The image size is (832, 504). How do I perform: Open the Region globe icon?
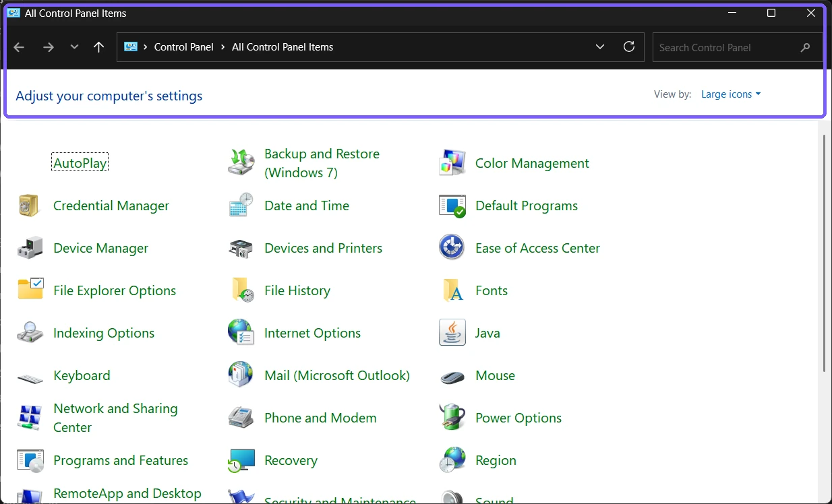click(452, 460)
